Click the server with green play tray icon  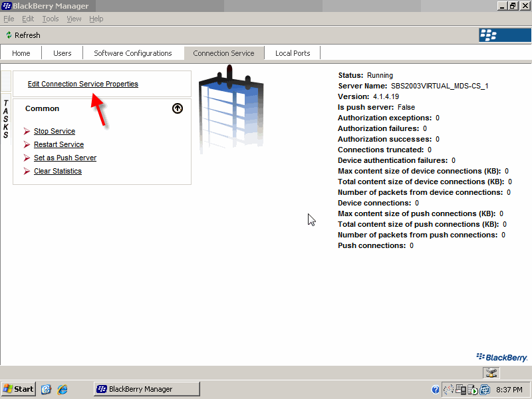coord(473,390)
